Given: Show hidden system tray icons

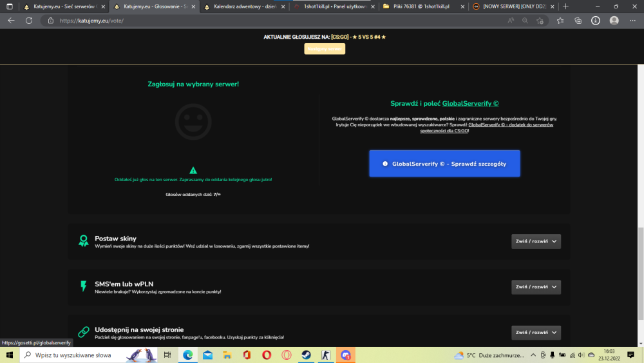Looking at the screenshot, I should [x=533, y=355].
